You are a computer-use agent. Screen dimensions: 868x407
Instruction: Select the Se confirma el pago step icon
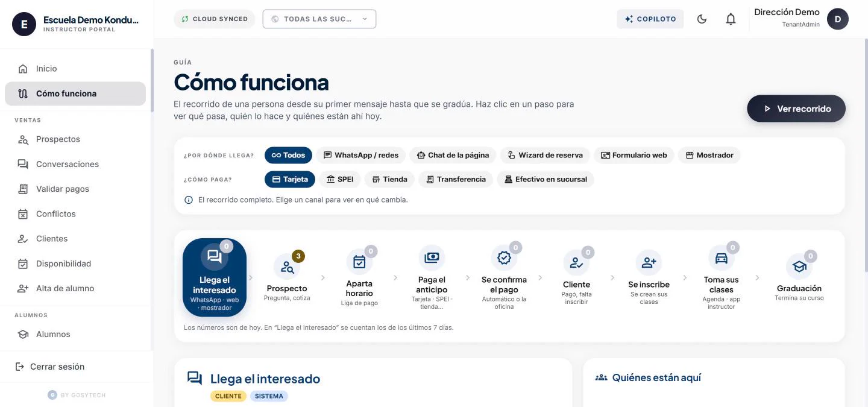[x=504, y=258]
